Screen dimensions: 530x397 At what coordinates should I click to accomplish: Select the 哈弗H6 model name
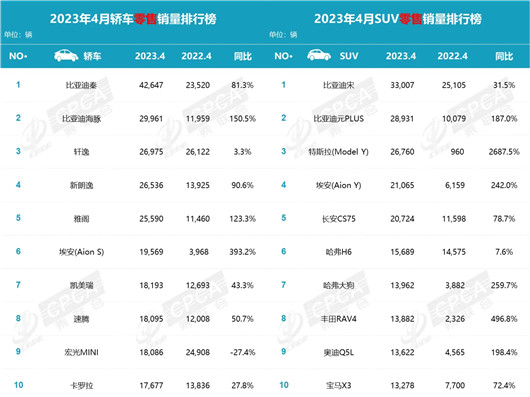(x=338, y=252)
